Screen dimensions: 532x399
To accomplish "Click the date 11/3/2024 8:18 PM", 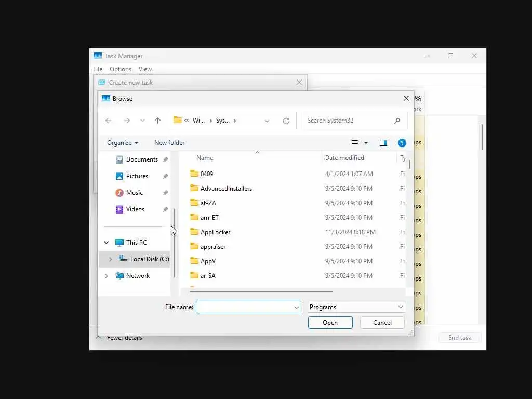I will click(x=350, y=232).
